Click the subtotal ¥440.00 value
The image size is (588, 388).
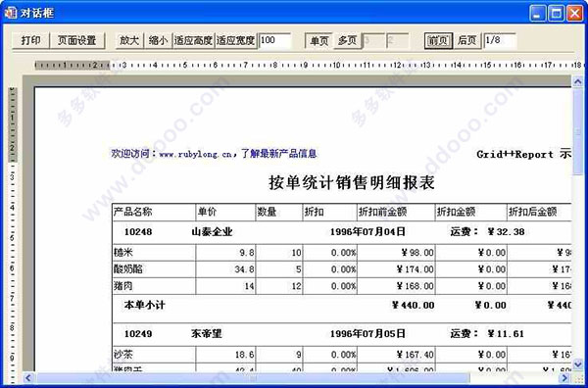[413, 306]
